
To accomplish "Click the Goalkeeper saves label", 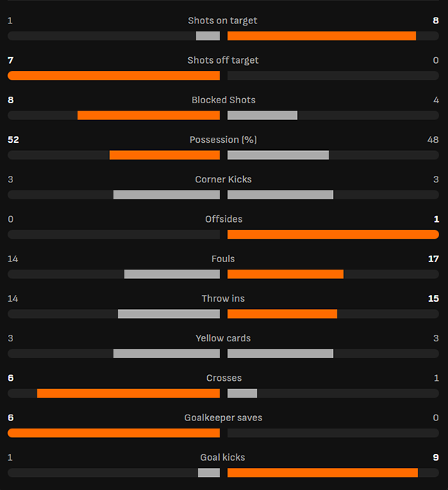I will click(223, 417).
